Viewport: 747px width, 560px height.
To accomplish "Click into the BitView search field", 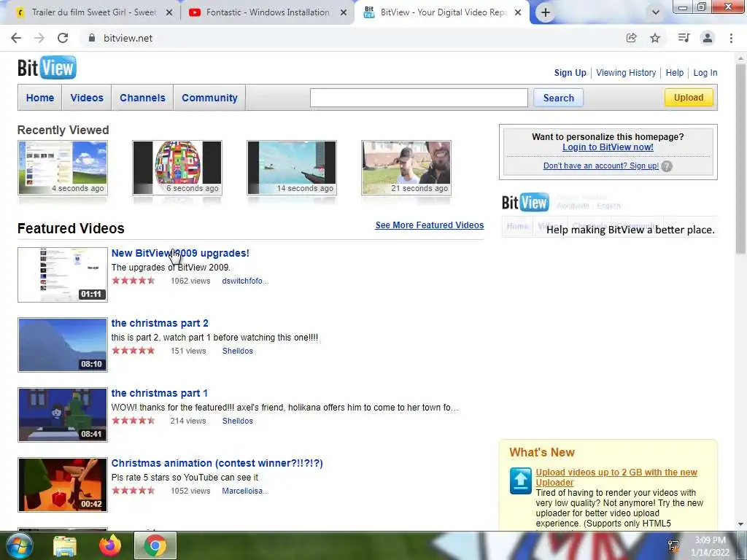I will coord(419,98).
